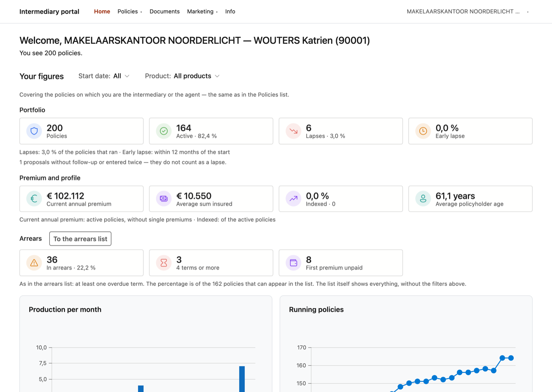Viewport: 552px width, 392px height.
Task: Click the last data point in Running policies
Action: pos(511,358)
